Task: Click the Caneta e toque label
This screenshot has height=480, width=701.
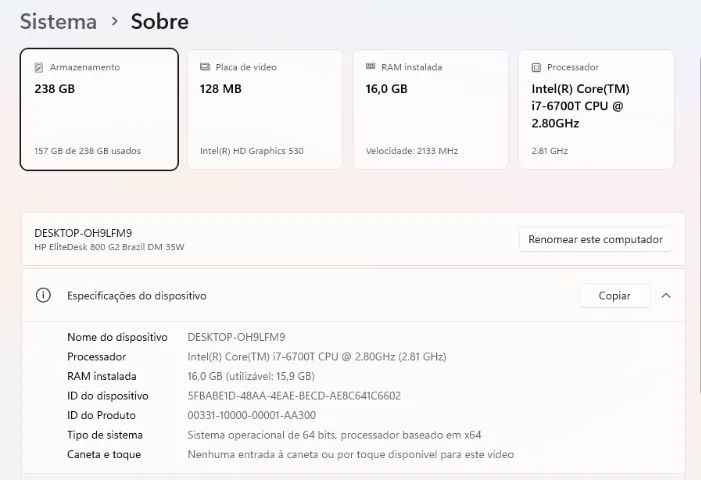Action: pos(104,455)
